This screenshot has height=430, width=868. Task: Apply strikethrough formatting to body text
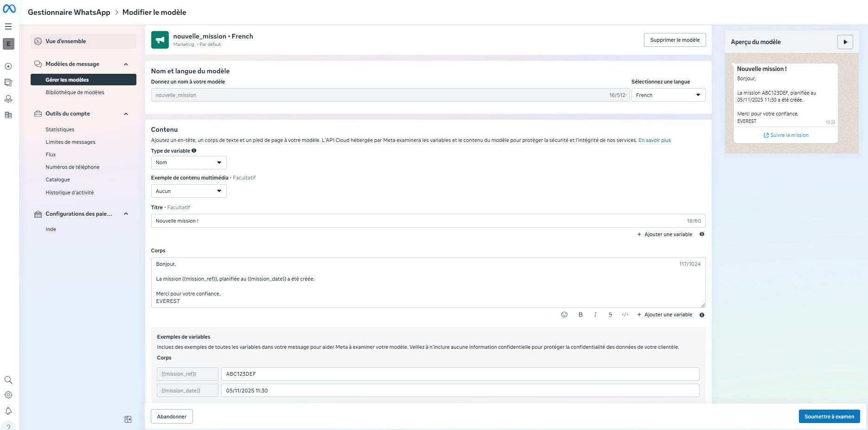pos(610,314)
